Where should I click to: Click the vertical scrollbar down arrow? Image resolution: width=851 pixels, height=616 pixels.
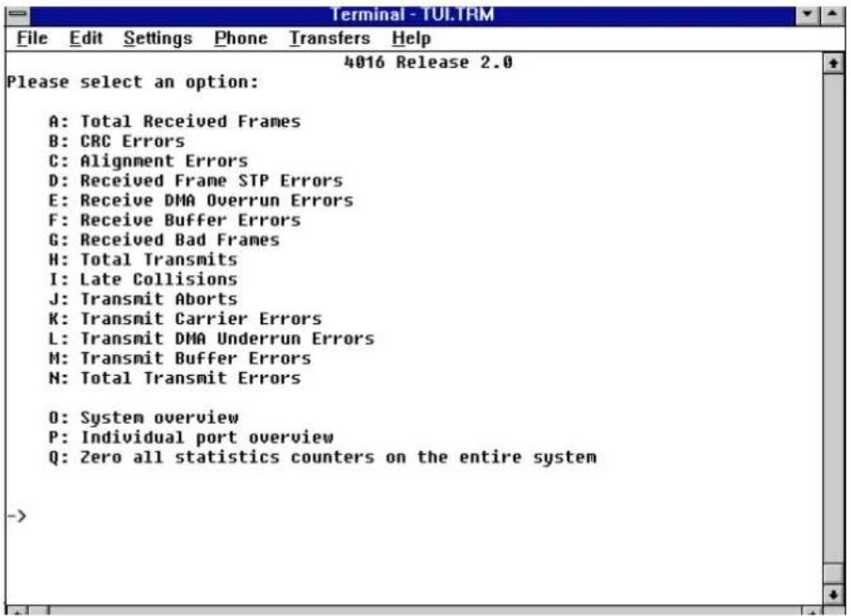click(833, 594)
